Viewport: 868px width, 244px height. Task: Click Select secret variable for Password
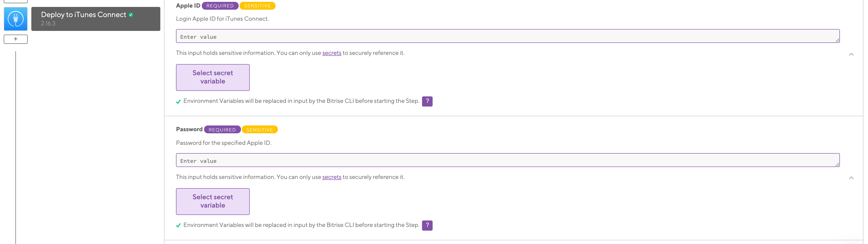click(213, 201)
